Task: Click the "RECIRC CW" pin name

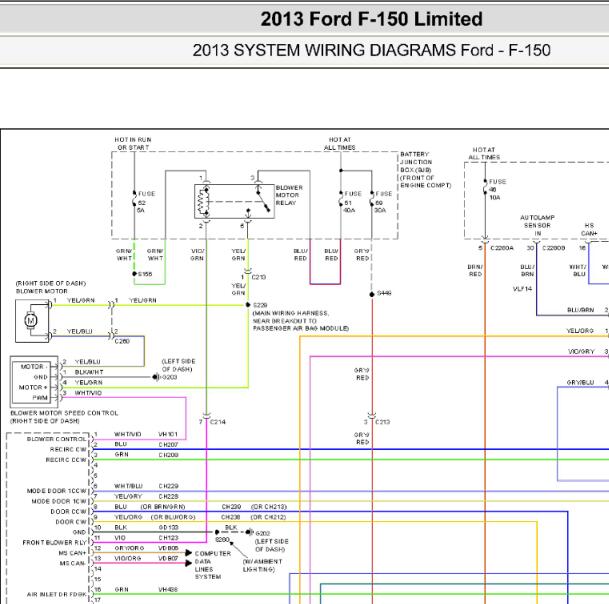Action: point(68,449)
